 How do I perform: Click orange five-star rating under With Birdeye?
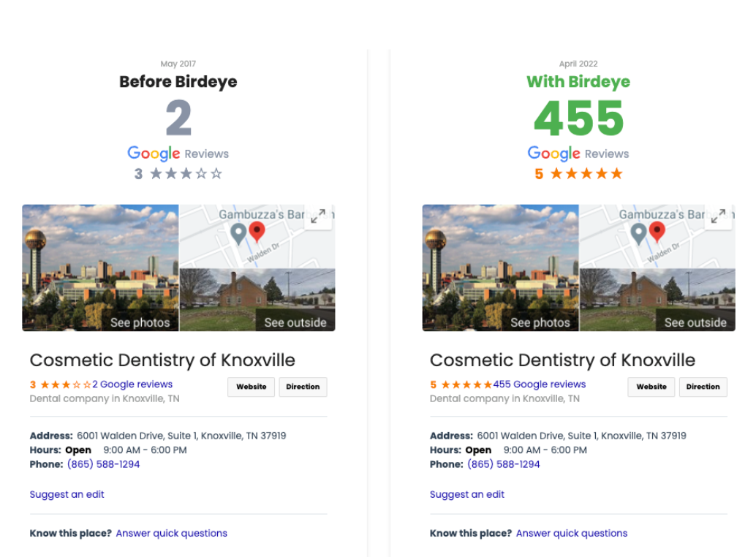pyautogui.click(x=586, y=173)
